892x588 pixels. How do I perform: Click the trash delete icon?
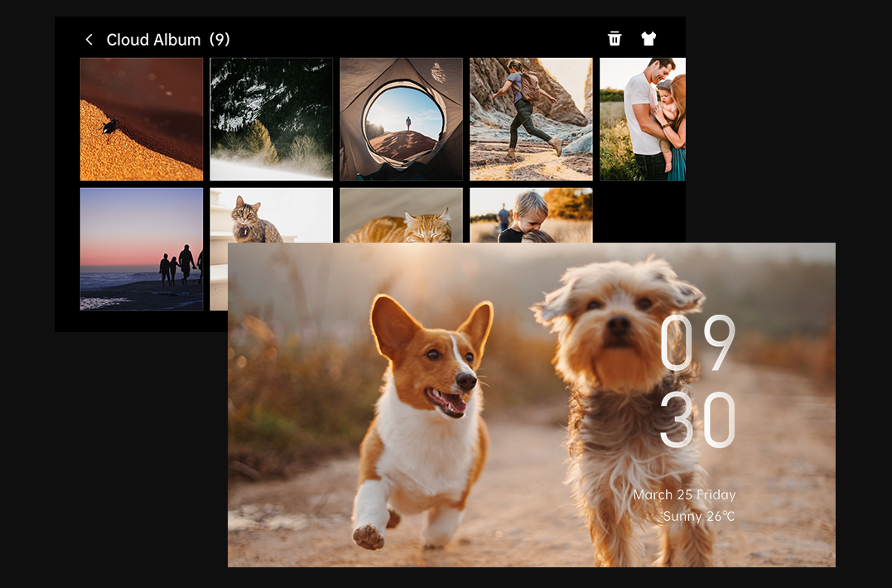point(615,39)
